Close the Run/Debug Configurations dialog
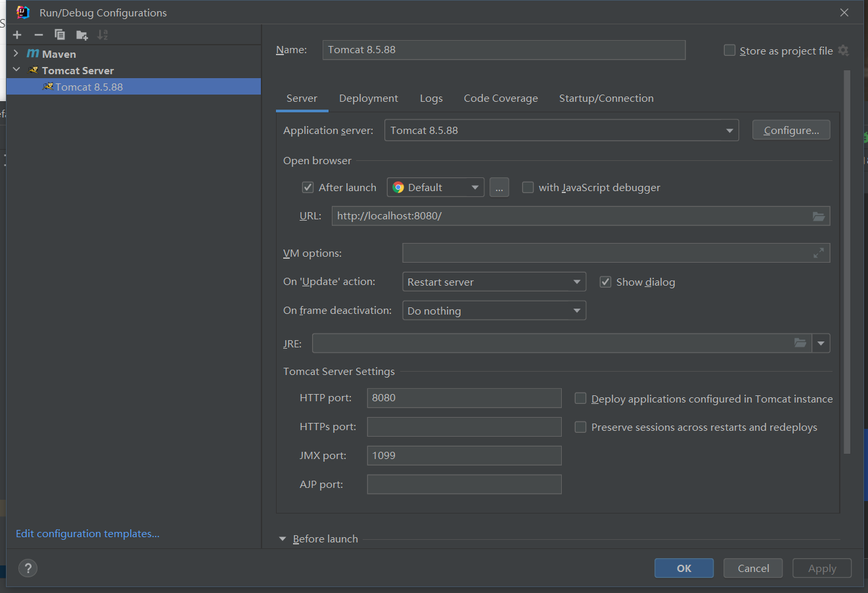Screen dimensions: 868x593 click(x=844, y=12)
